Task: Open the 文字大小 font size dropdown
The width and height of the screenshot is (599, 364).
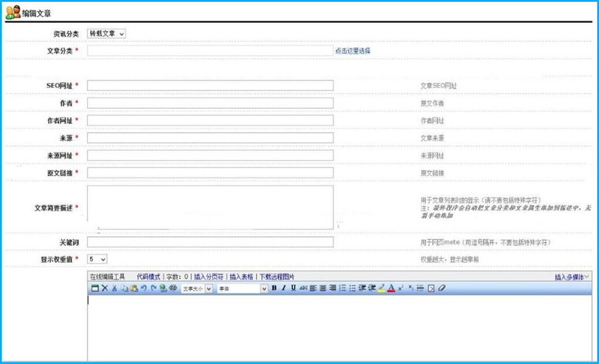Action: (197, 289)
